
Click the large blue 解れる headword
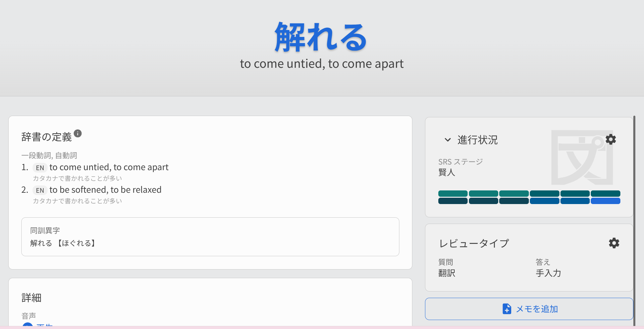pyautogui.click(x=321, y=37)
